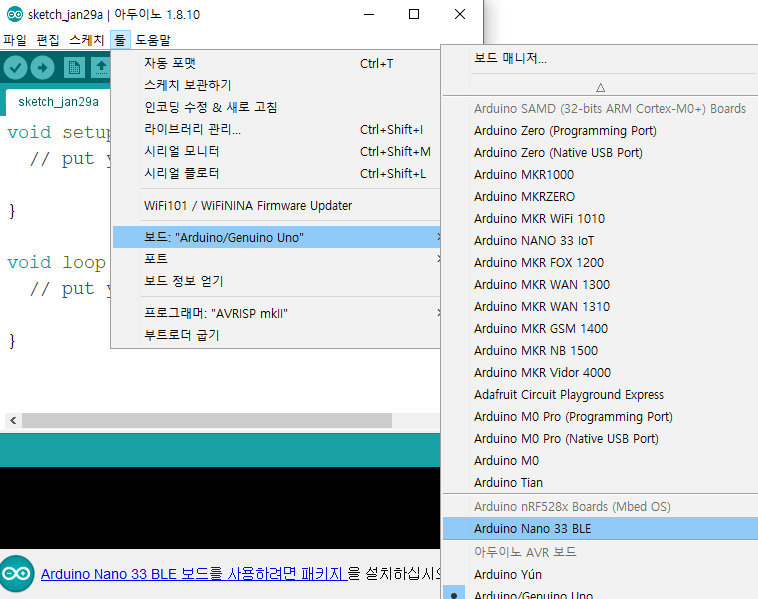Open 보드 매니저... in the board list
This screenshot has height=599, width=758.
tap(600, 58)
